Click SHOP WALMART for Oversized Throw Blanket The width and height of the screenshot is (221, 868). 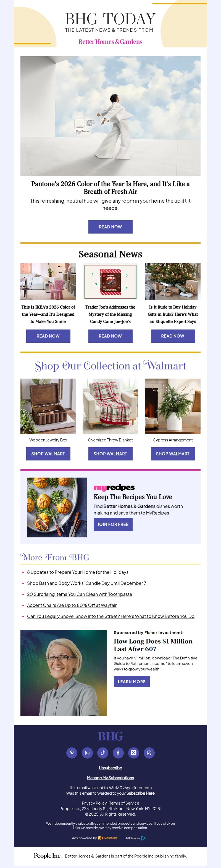[110, 454]
